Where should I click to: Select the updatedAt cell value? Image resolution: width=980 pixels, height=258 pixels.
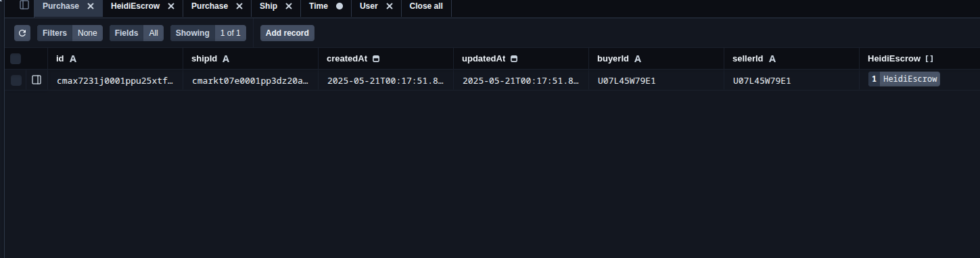pos(521,80)
